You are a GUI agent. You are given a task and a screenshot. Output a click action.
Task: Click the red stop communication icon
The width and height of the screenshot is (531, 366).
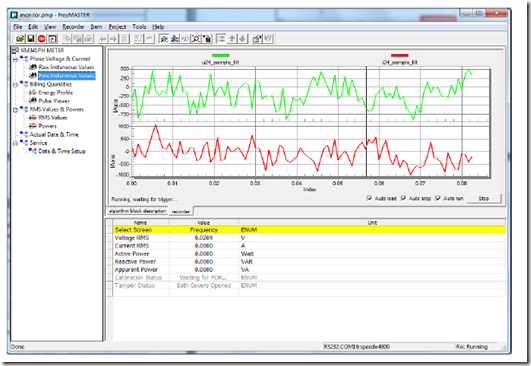pyautogui.click(x=42, y=39)
